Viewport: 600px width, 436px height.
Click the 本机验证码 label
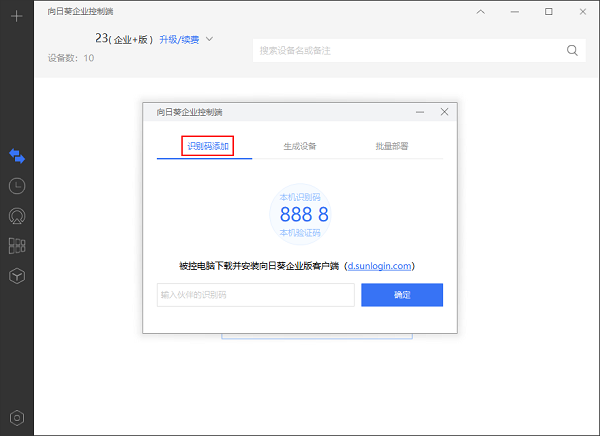pos(300,233)
